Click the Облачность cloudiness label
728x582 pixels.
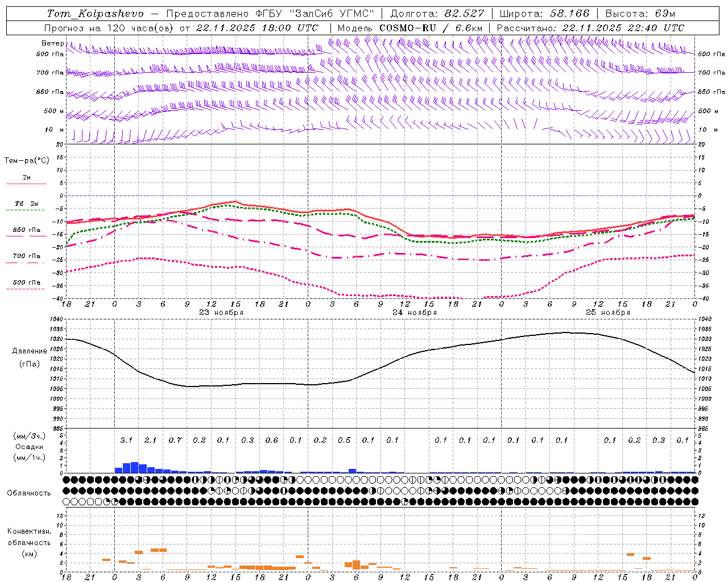(x=29, y=493)
